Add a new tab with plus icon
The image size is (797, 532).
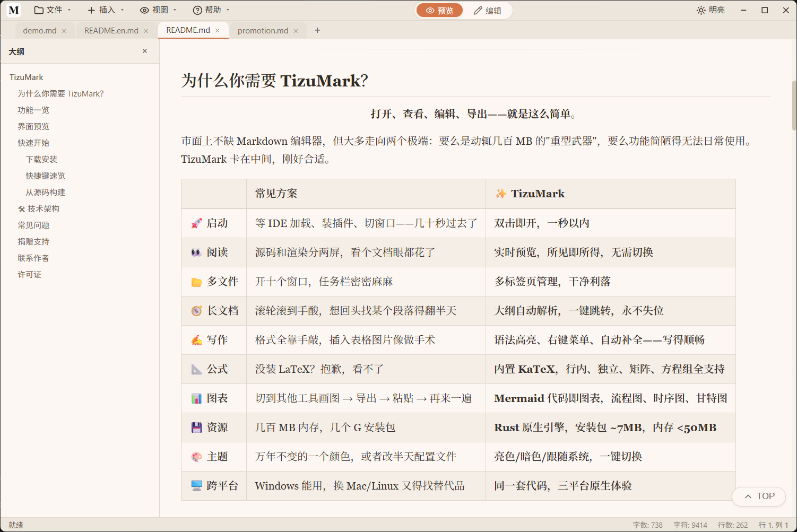point(317,30)
